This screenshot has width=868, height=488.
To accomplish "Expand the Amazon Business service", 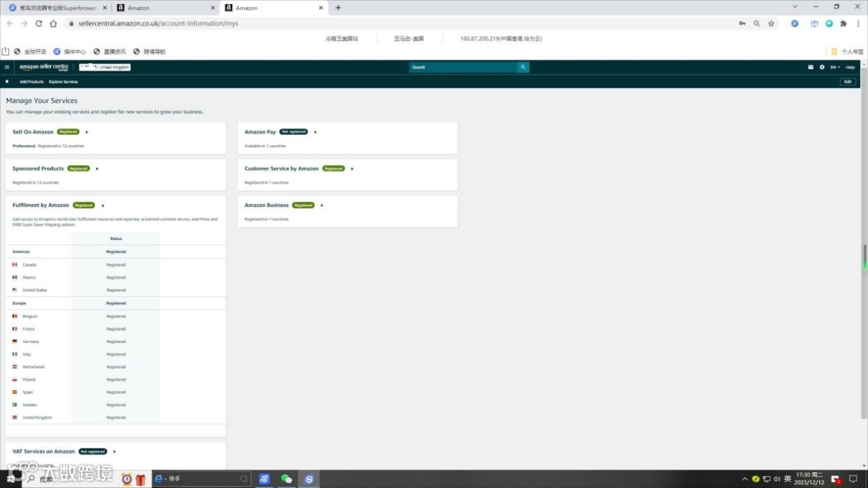I will [322, 206].
